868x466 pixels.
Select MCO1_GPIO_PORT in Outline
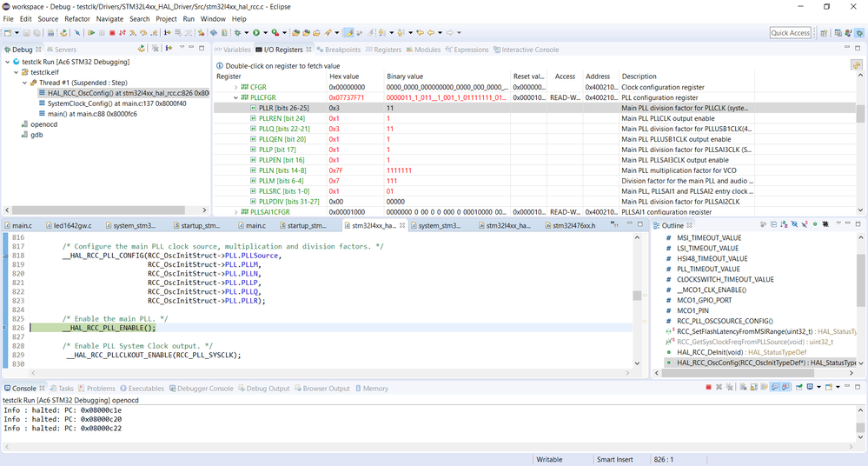(704, 300)
